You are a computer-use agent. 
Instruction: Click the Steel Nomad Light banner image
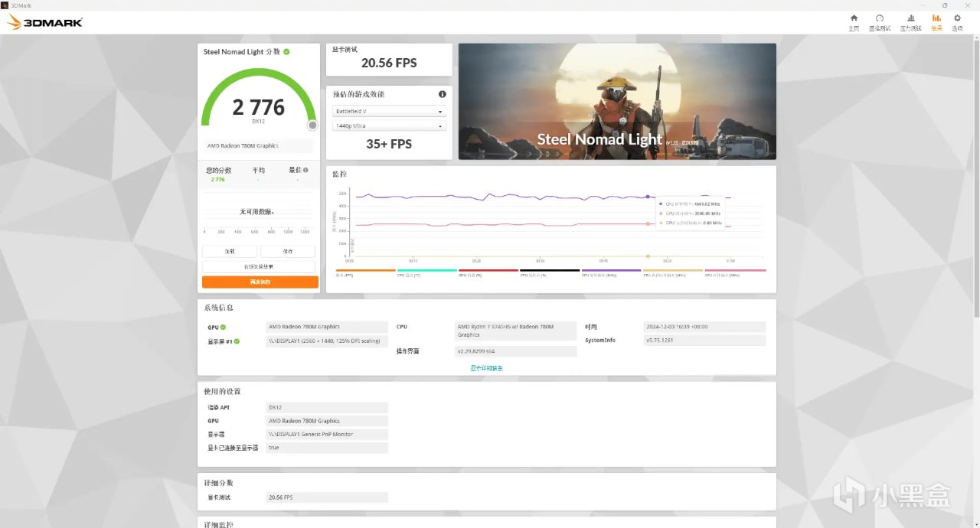click(617, 101)
